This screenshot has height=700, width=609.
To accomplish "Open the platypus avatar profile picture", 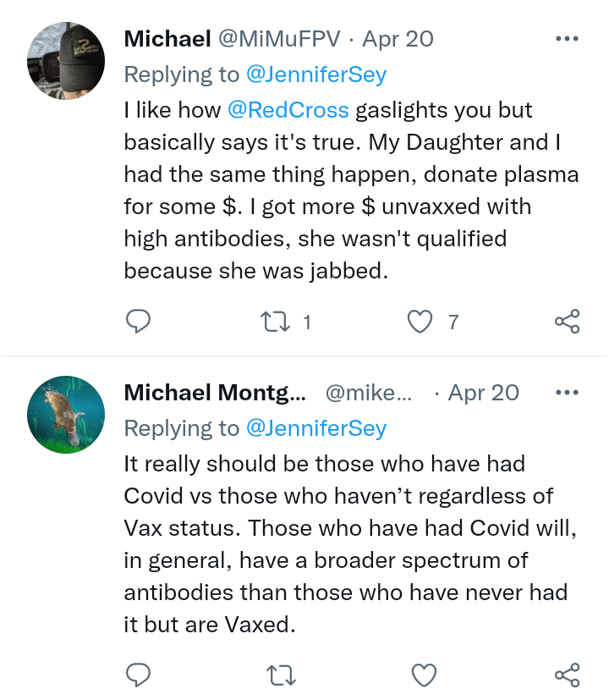I will pos(66,415).
